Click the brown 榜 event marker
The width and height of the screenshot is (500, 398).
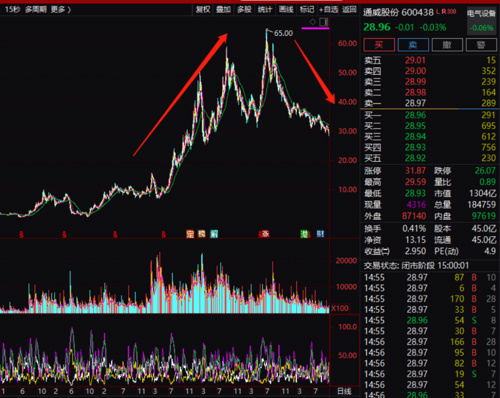coord(202,234)
